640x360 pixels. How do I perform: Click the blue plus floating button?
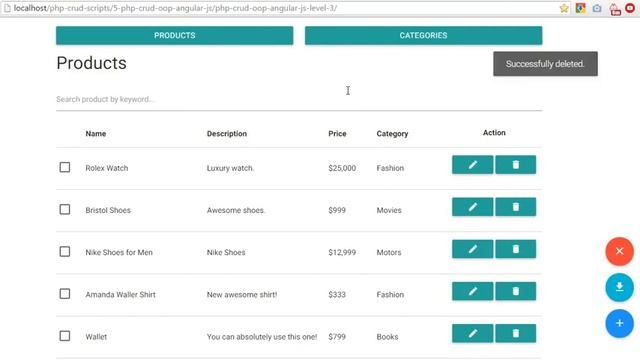tap(620, 324)
